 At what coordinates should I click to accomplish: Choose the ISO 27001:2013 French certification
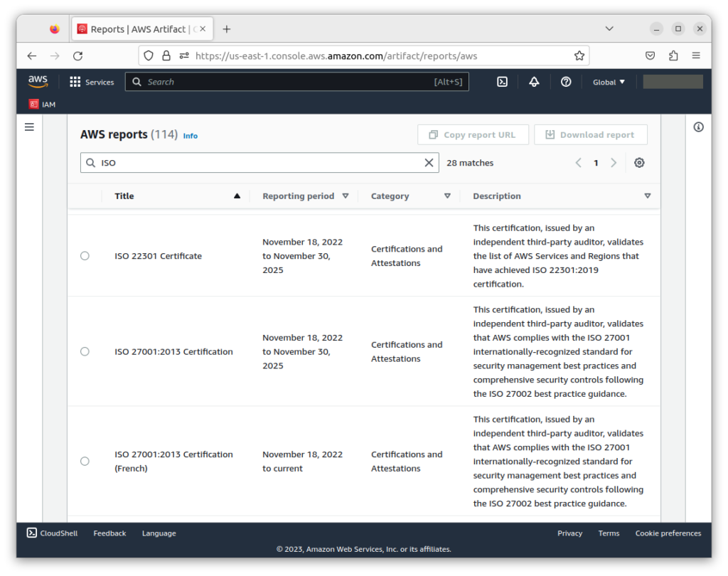[x=85, y=461]
